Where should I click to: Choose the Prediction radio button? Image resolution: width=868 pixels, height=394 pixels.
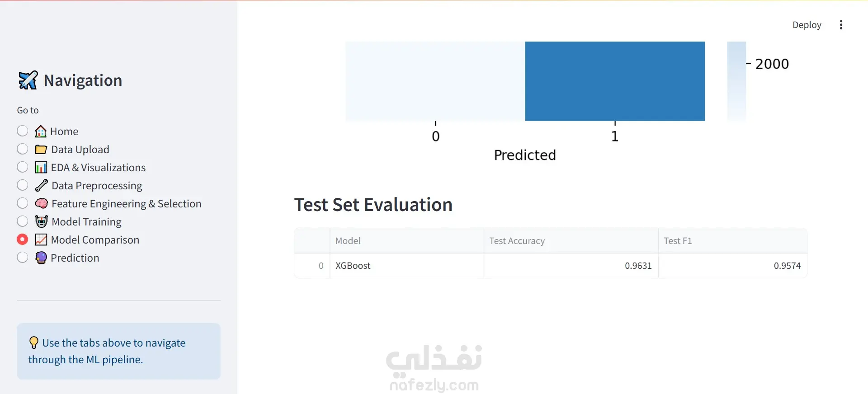22,258
